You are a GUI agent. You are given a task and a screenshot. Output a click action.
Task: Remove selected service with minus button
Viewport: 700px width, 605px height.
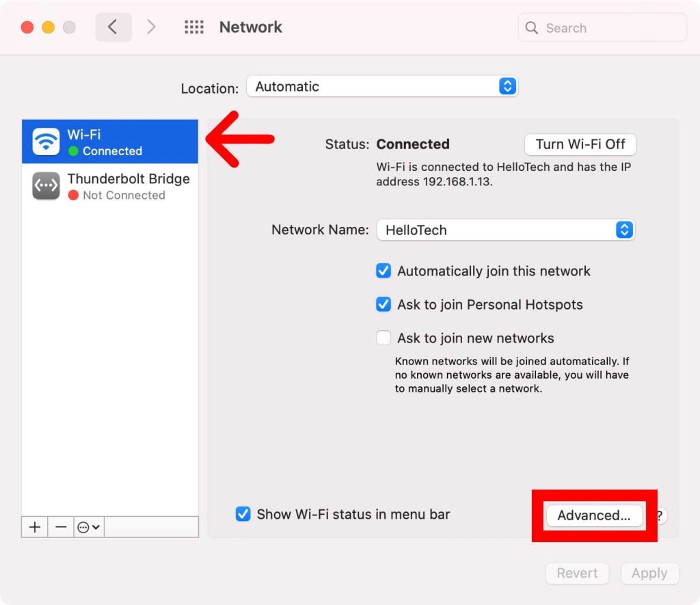[x=61, y=527]
